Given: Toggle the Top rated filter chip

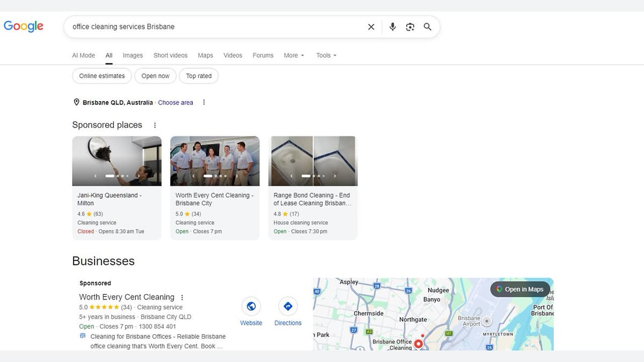Looking at the screenshot, I should 199,76.
